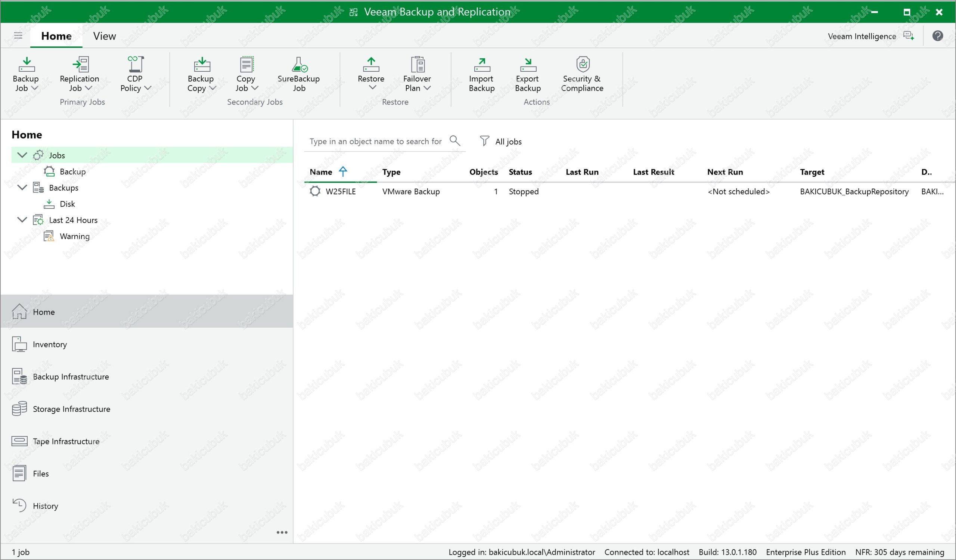Select the W25FILE job row
The height and width of the screenshot is (560, 956).
tap(341, 192)
